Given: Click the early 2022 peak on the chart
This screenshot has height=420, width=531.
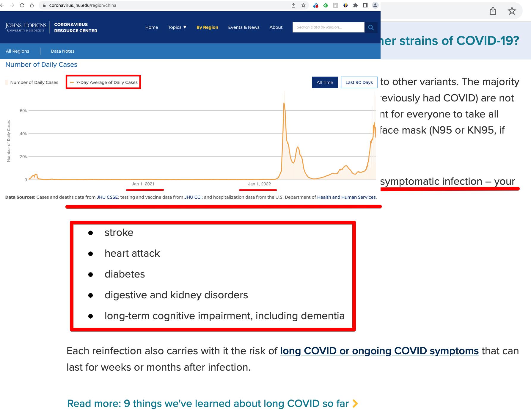Looking at the screenshot, I should tap(284, 104).
